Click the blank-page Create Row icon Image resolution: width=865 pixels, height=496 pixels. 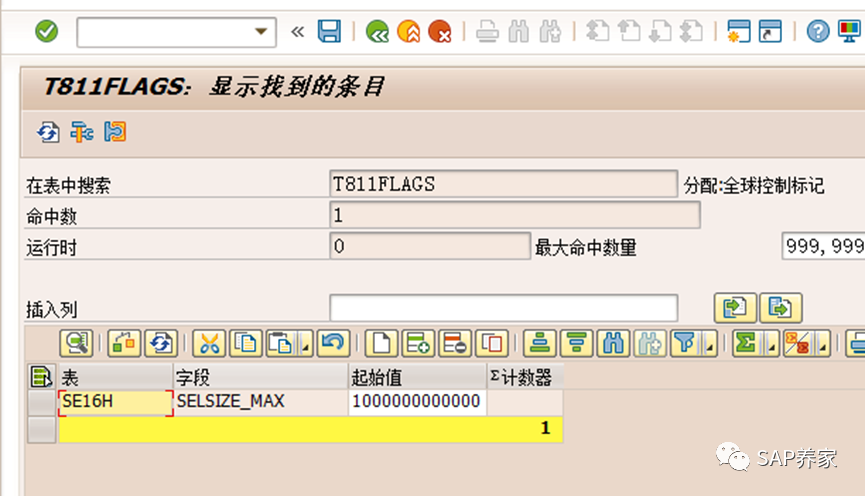[x=381, y=343]
